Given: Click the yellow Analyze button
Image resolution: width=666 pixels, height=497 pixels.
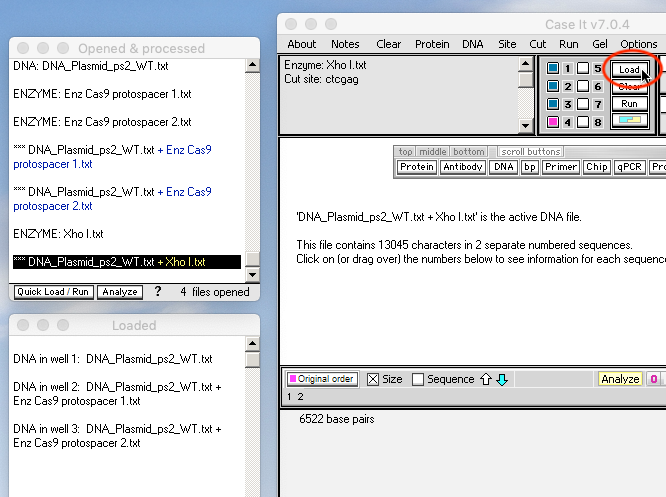Looking at the screenshot, I should tap(620, 379).
